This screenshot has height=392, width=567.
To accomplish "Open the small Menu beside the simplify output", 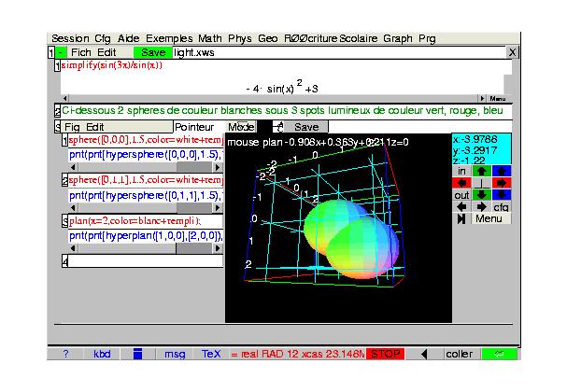I will [497, 99].
